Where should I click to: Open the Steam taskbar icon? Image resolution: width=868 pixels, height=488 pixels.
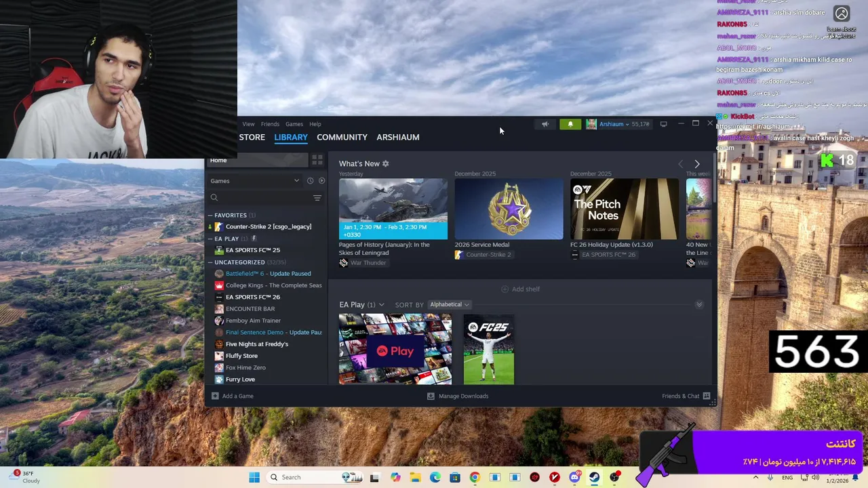pos(595,477)
